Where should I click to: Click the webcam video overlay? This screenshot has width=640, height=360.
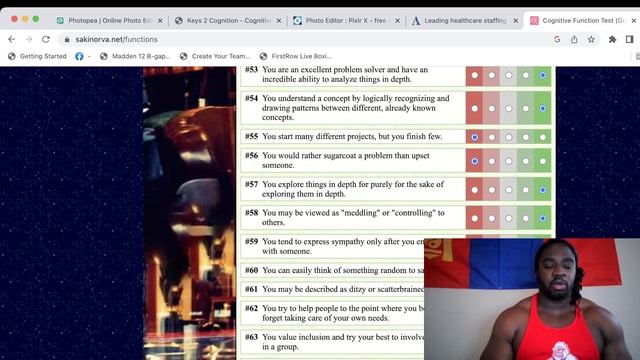[532, 299]
